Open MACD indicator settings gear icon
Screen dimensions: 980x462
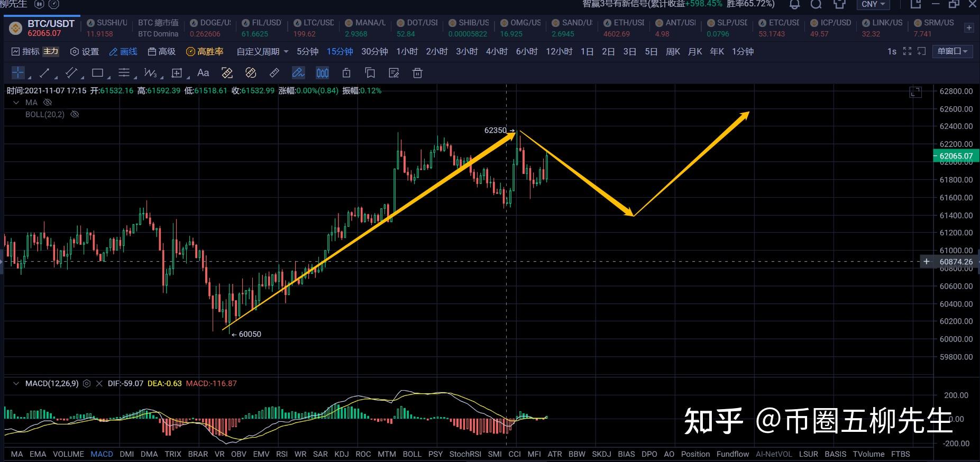click(x=87, y=383)
